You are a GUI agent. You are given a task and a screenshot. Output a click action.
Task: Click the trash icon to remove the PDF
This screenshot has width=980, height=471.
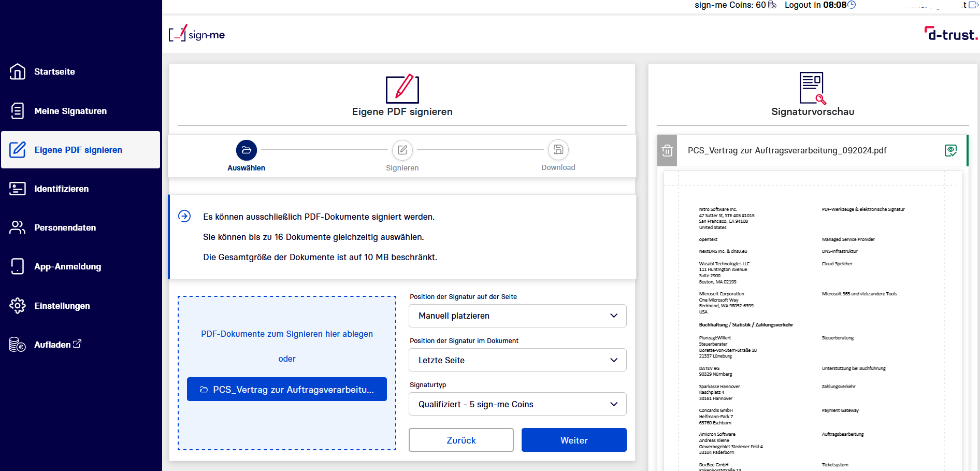[x=667, y=151]
